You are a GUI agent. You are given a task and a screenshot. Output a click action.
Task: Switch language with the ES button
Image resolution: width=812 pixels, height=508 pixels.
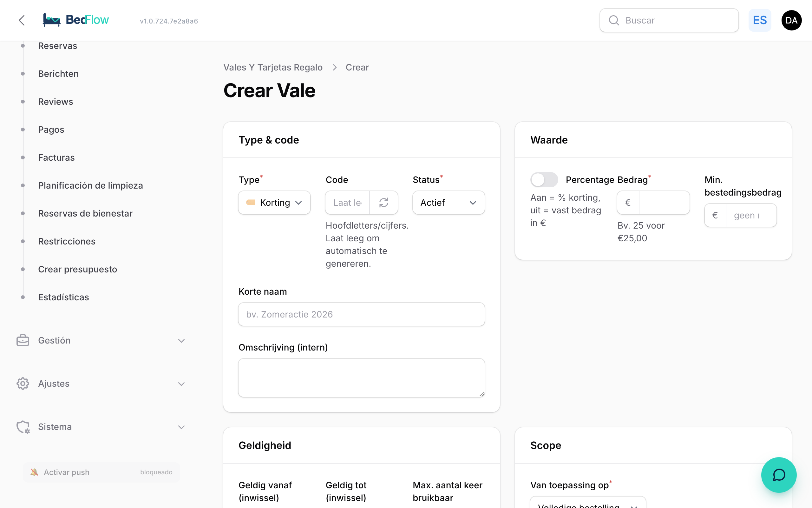coord(760,21)
